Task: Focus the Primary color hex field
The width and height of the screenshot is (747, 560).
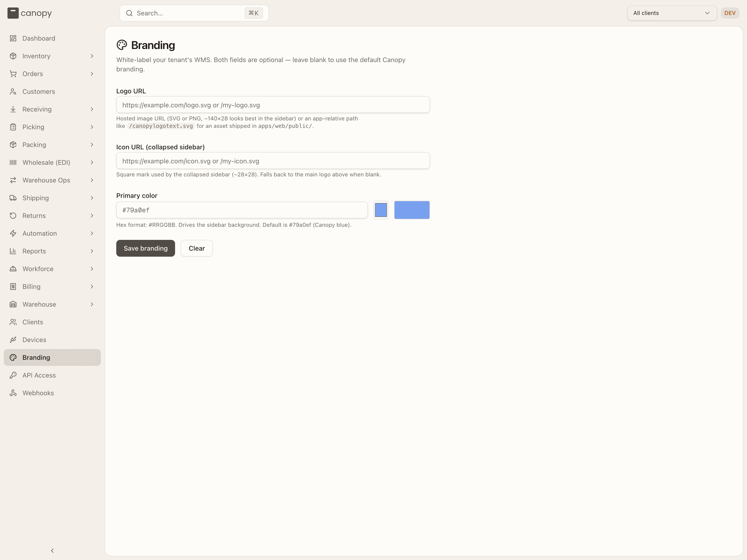Action: click(242, 210)
